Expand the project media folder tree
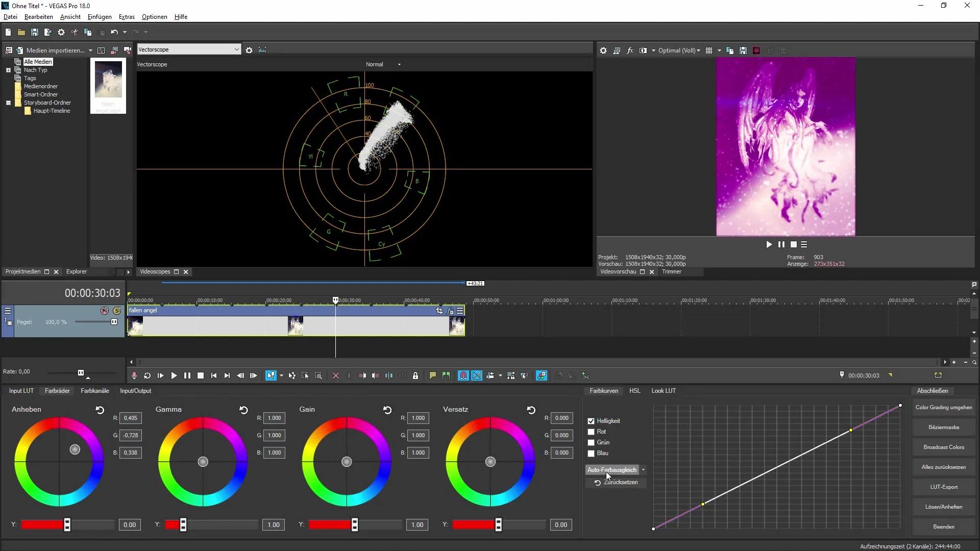 [x=8, y=69]
